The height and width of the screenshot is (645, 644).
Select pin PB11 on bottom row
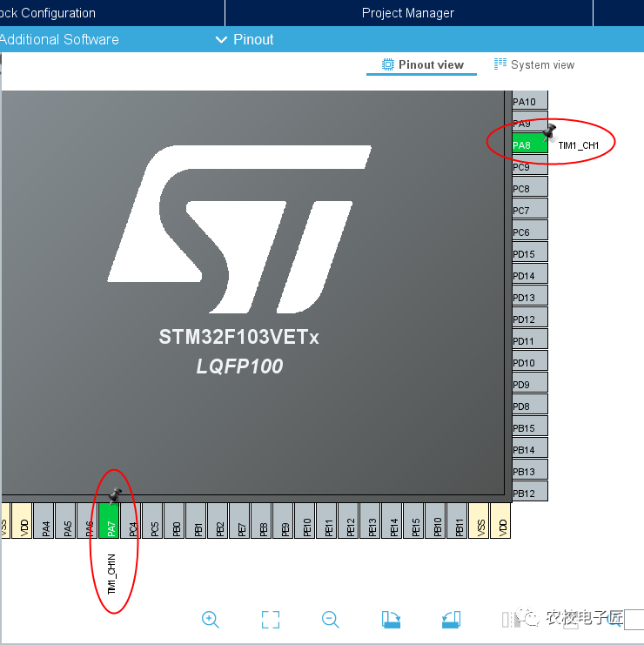458,521
